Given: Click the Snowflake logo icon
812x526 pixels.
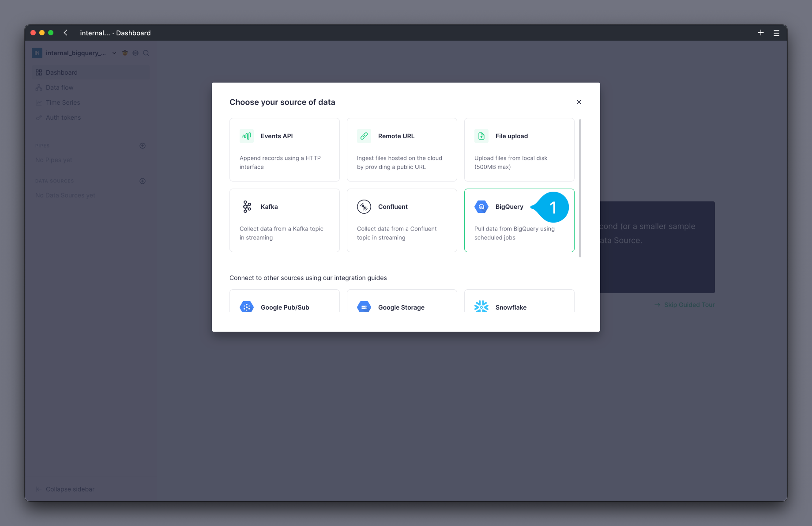Looking at the screenshot, I should [x=481, y=307].
